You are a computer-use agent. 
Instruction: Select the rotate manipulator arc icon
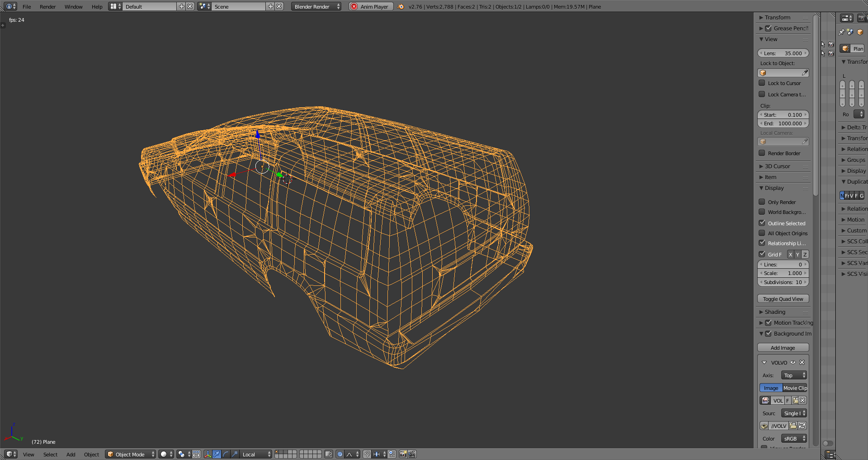point(226,454)
